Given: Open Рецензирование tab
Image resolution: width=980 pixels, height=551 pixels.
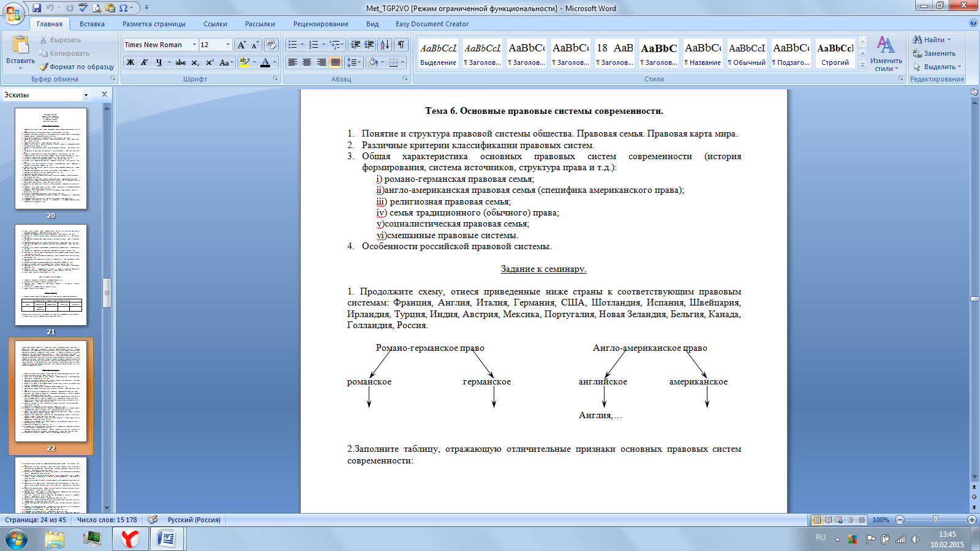Looking at the screenshot, I should [x=320, y=24].
